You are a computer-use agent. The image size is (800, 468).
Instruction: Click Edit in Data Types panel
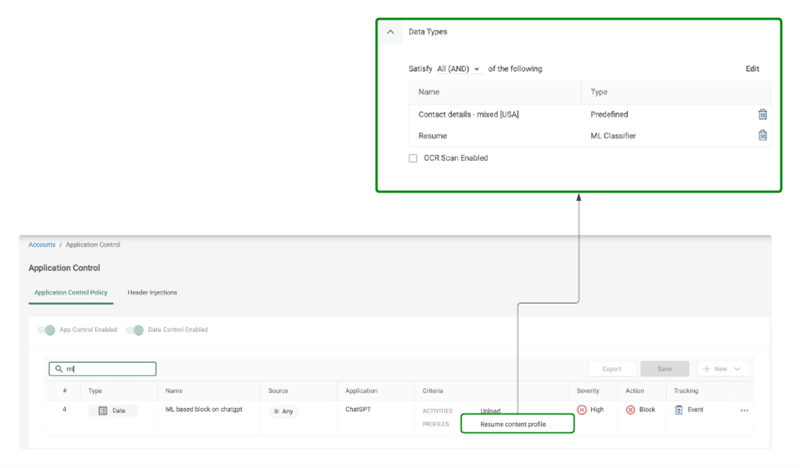pos(752,68)
